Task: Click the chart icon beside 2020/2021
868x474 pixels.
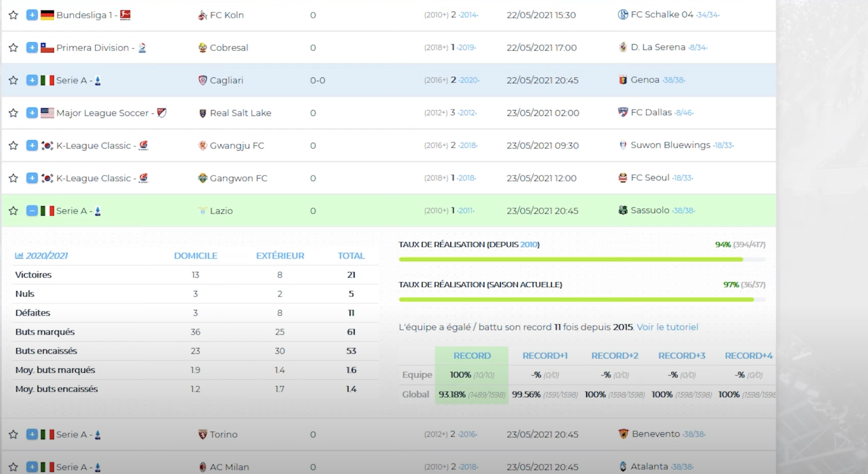Action: click(x=19, y=256)
